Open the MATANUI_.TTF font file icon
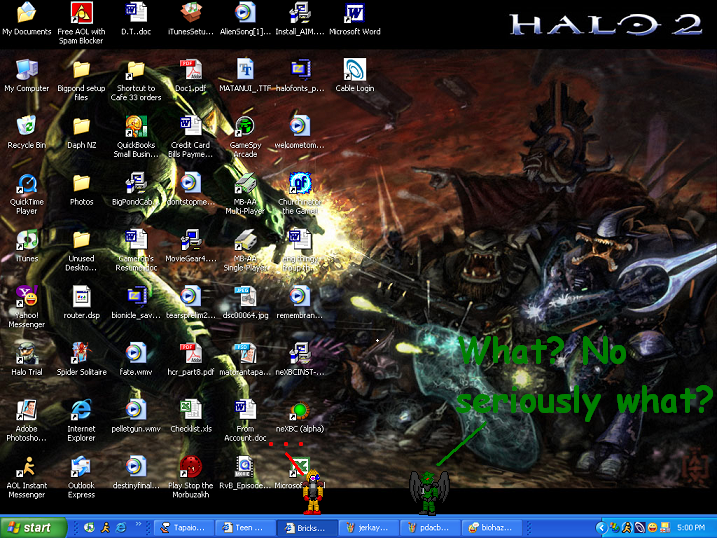The height and width of the screenshot is (538, 717). pyautogui.click(x=246, y=69)
